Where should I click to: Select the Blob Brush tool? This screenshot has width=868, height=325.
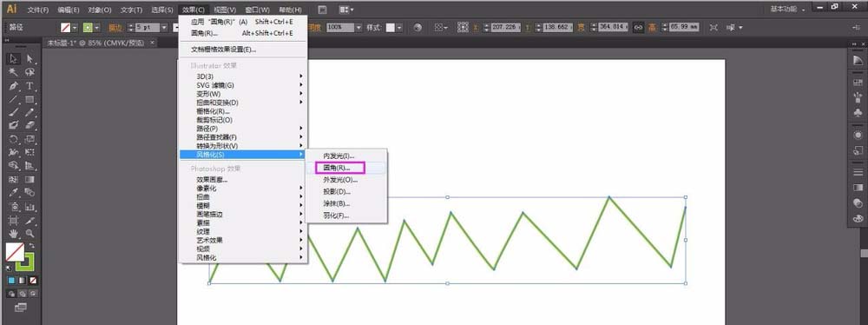[14, 125]
